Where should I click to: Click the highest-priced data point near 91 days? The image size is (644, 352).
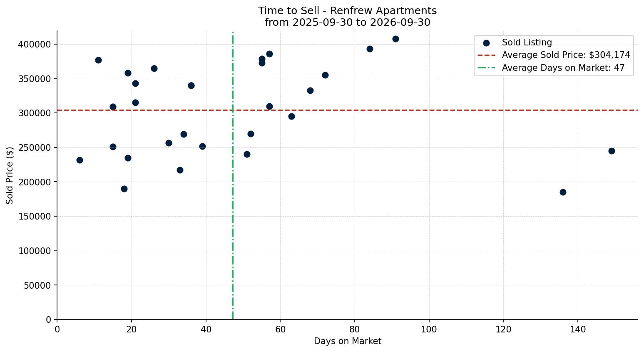(395, 39)
